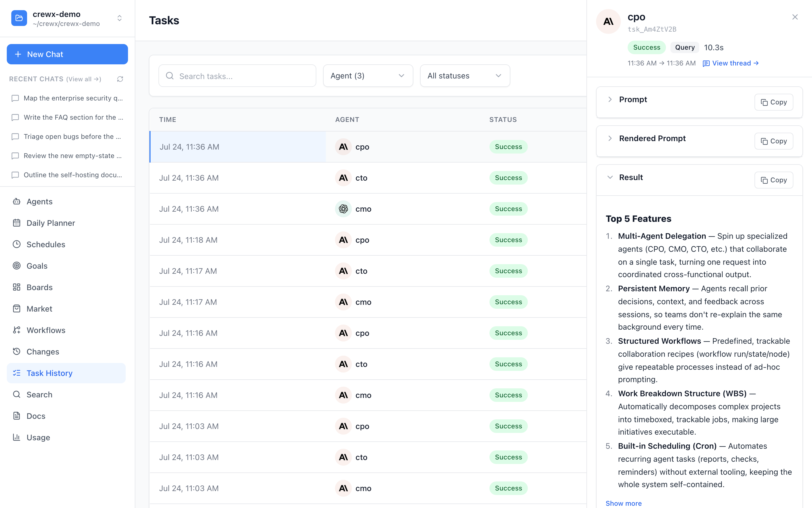Viewport: 812px width, 508px height.
Task: Open the View all recent chats link
Action: 83,79
